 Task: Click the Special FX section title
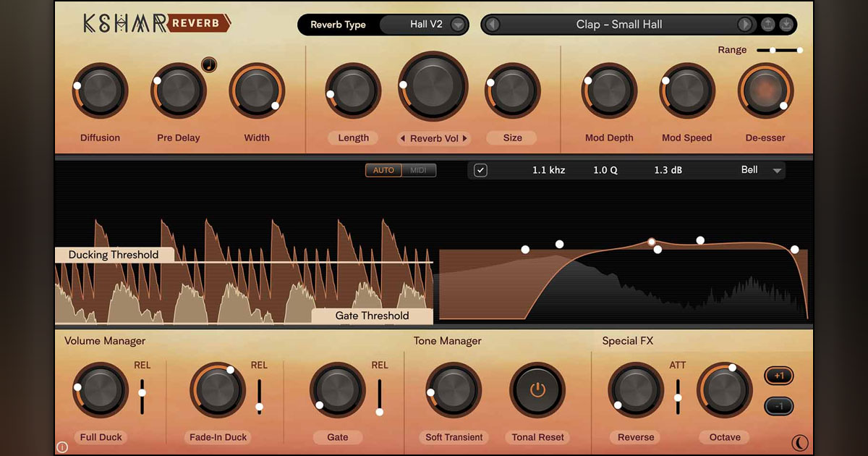pyautogui.click(x=628, y=341)
